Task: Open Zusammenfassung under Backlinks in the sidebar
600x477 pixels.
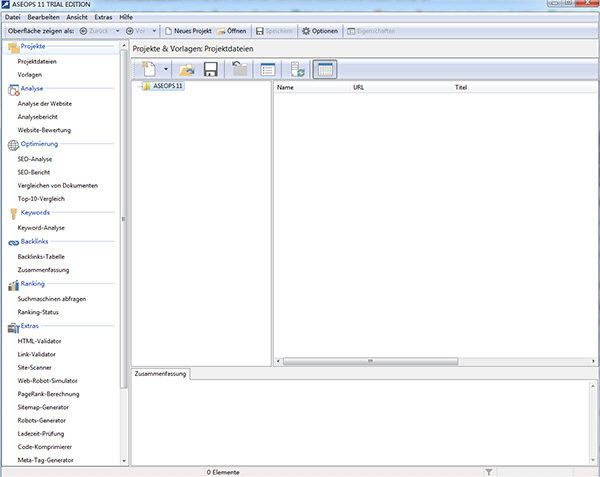Action: (43, 270)
